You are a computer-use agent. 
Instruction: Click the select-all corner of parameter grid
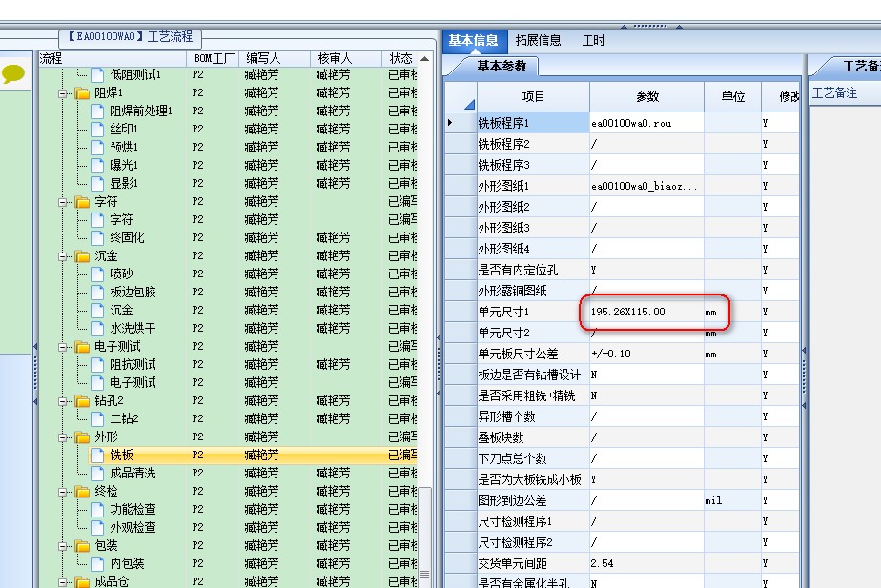click(469, 105)
